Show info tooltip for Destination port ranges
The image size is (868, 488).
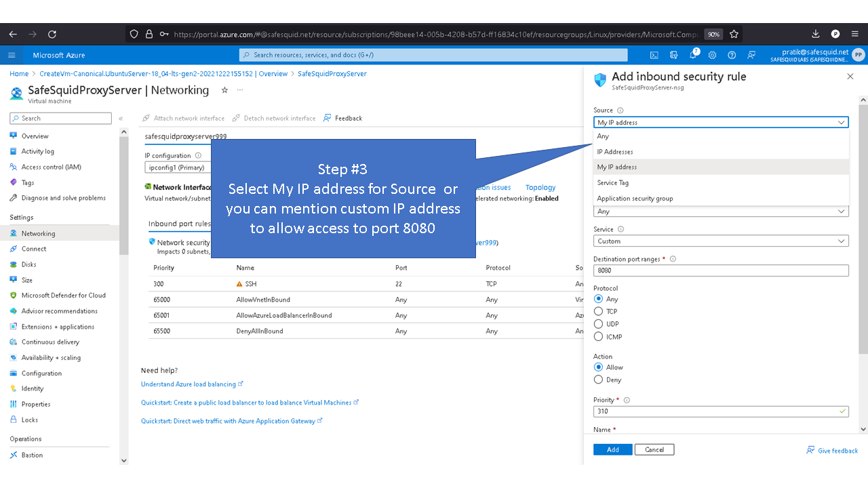673,260
